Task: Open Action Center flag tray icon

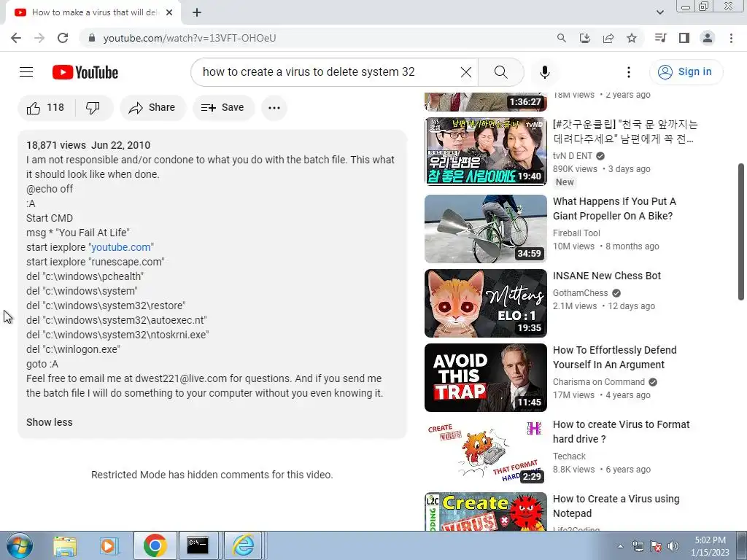Action: 656,546
